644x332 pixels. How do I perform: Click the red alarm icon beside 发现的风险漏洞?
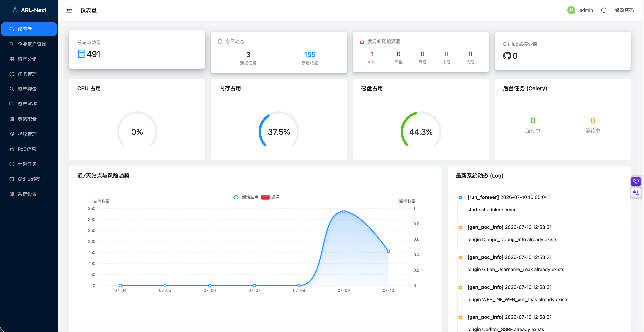(x=362, y=41)
